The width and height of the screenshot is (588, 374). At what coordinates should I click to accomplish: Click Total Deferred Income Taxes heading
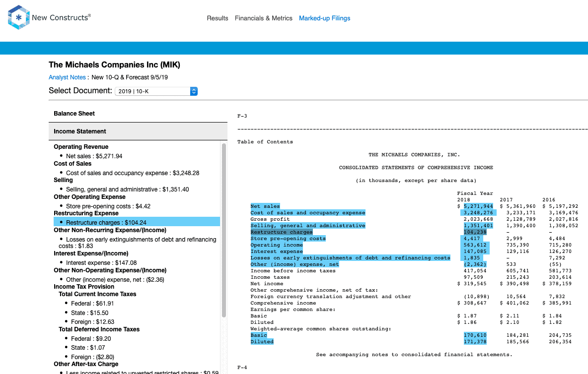click(x=99, y=329)
